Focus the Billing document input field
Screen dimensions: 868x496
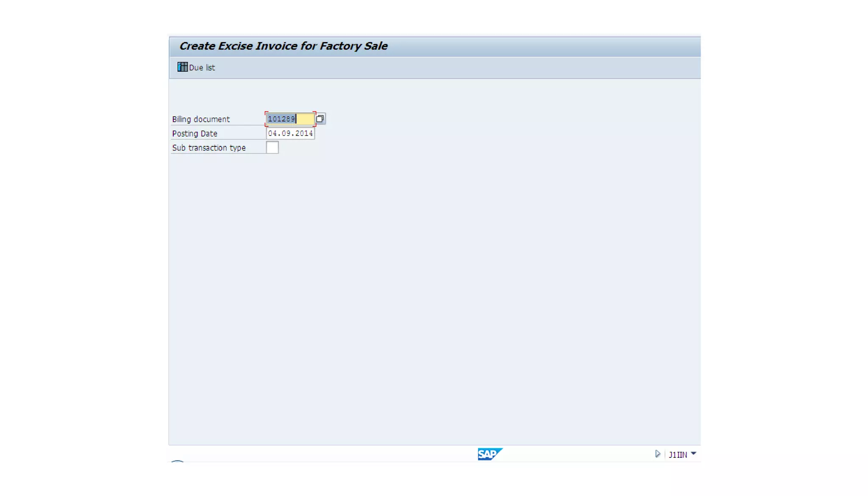[x=290, y=119]
